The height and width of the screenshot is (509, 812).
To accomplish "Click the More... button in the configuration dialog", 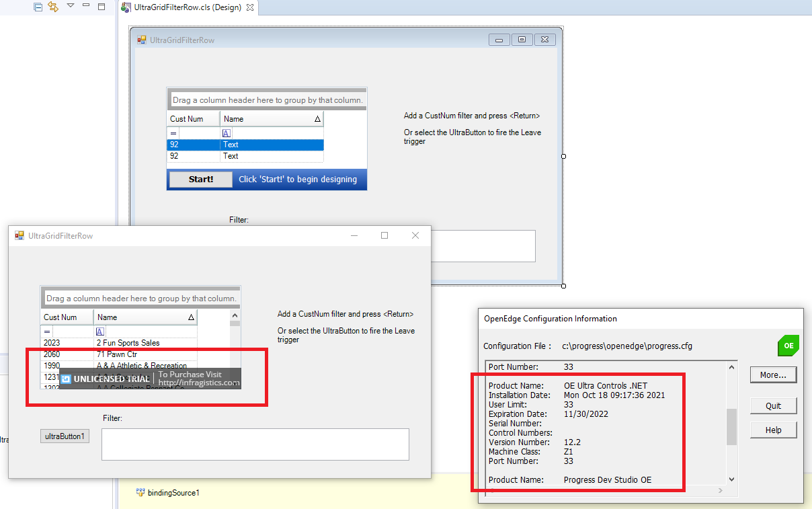I will [x=774, y=375].
